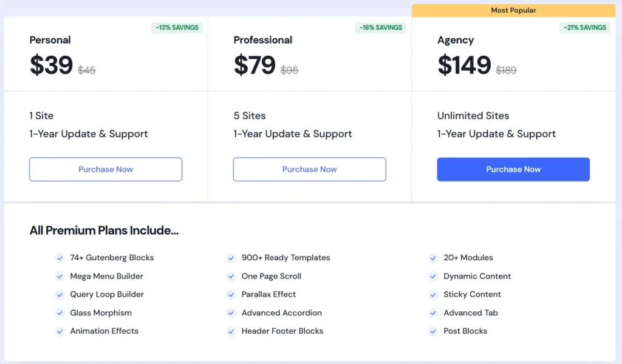Click checkmark icon beside Post Blocks
This screenshot has height=364, width=622.
(433, 331)
